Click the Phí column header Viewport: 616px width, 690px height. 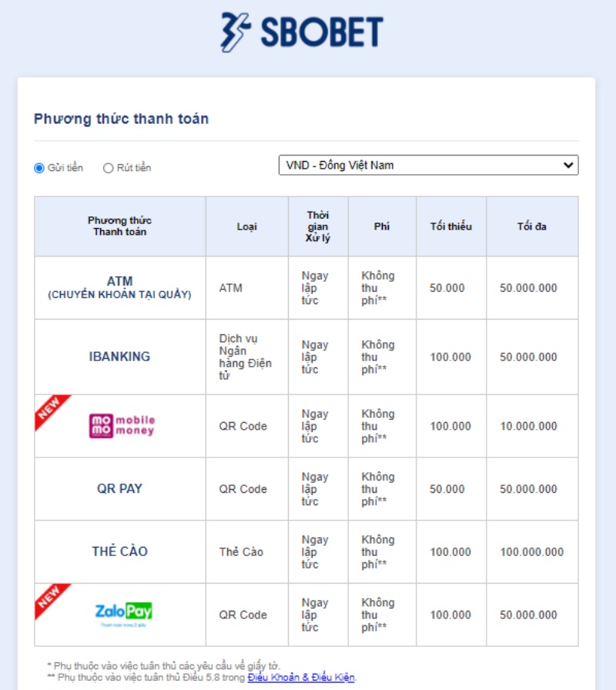pyautogui.click(x=382, y=226)
